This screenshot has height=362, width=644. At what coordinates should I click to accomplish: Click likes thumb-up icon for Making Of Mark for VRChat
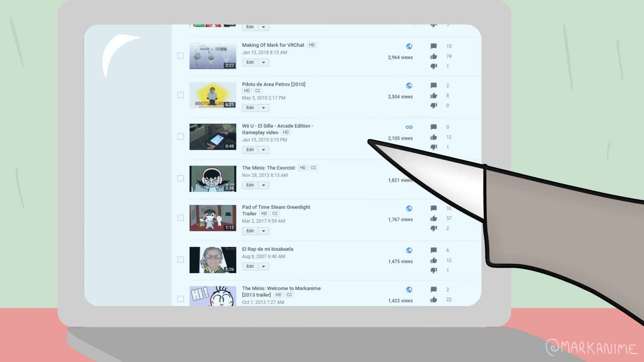(x=433, y=56)
